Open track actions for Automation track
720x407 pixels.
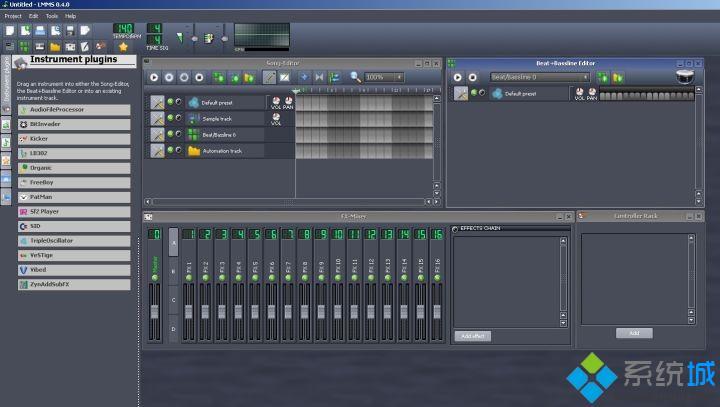[157, 151]
